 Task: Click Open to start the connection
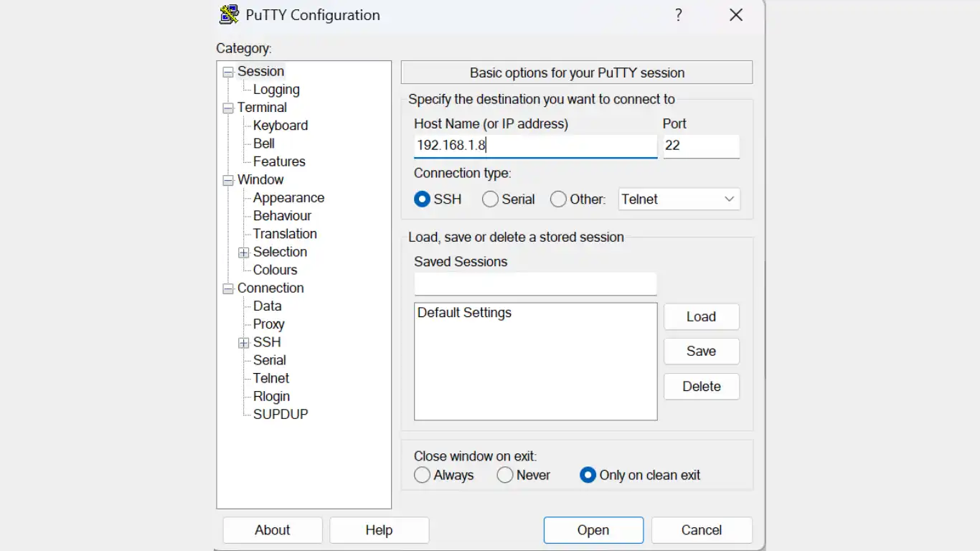pyautogui.click(x=593, y=530)
